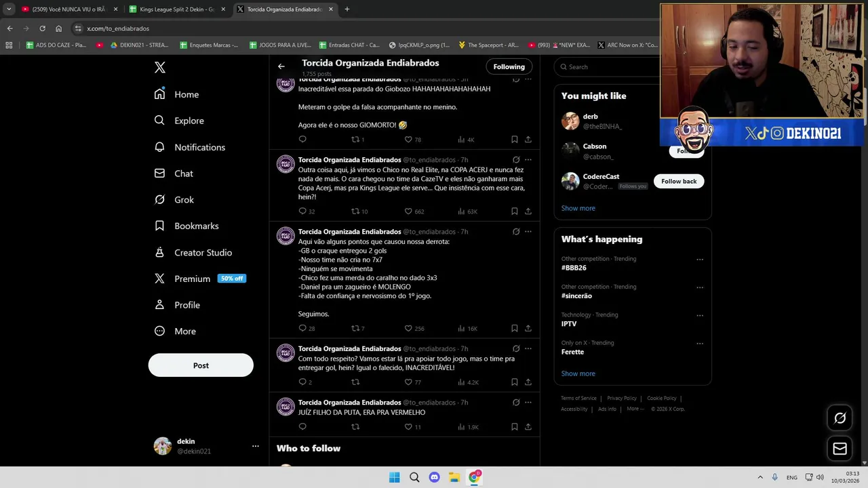Click the Post button

coord(201,365)
